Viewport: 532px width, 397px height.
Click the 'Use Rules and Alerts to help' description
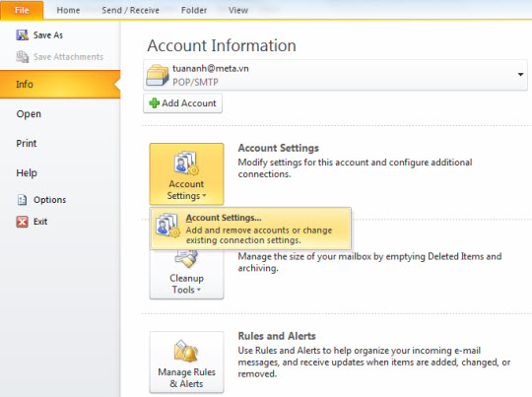(x=374, y=363)
